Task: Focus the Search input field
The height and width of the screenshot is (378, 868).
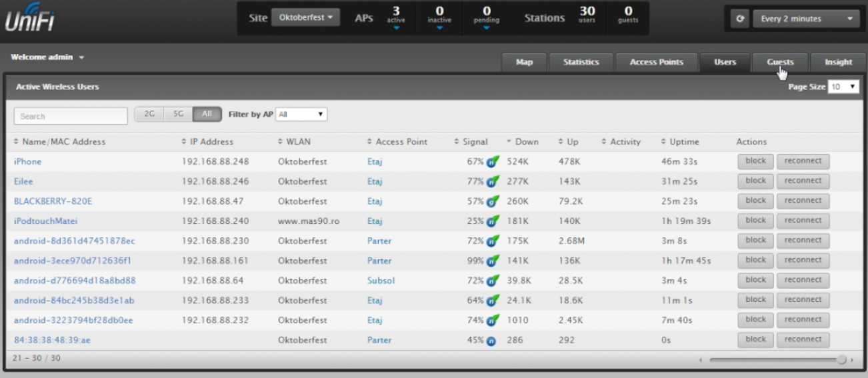Action: click(71, 115)
